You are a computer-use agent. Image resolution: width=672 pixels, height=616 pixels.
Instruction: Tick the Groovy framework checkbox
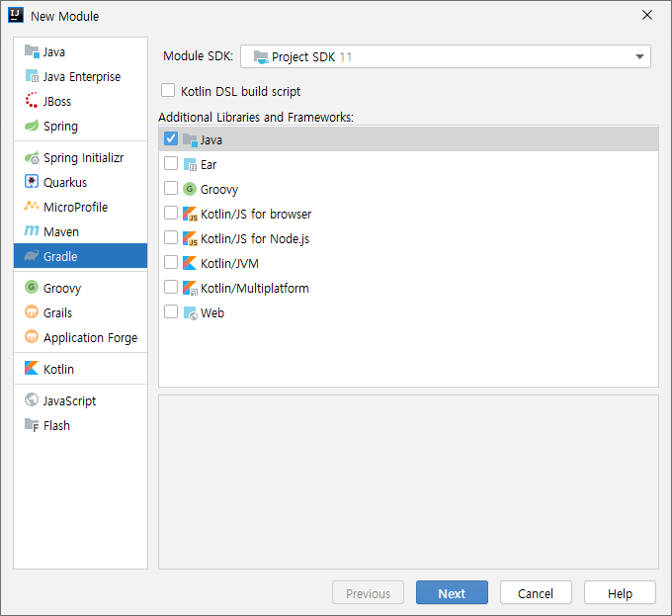click(171, 189)
